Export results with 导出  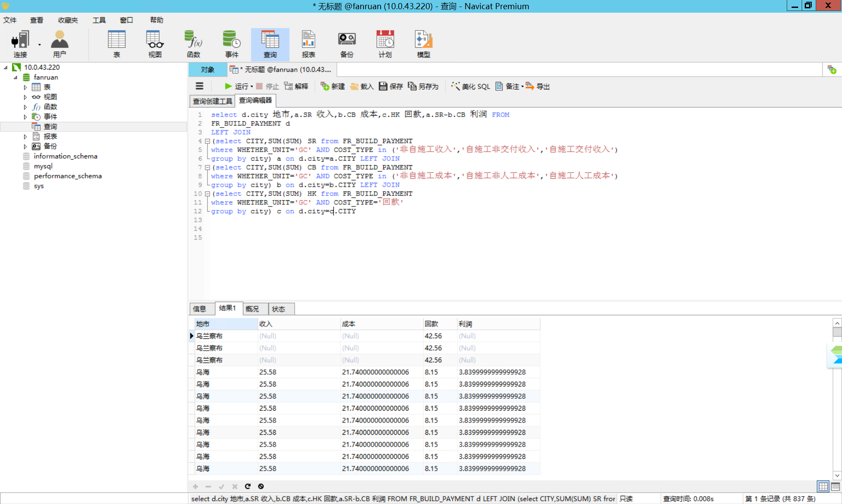click(538, 86)
